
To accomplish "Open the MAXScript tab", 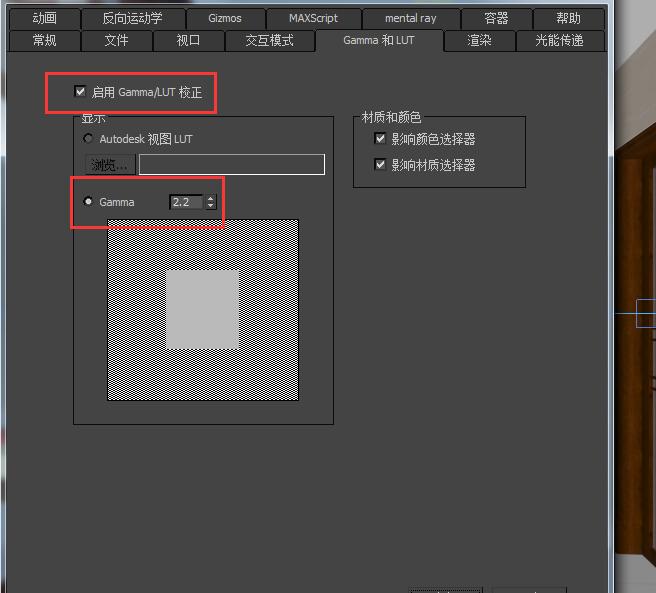I will (x=313, y=18).
